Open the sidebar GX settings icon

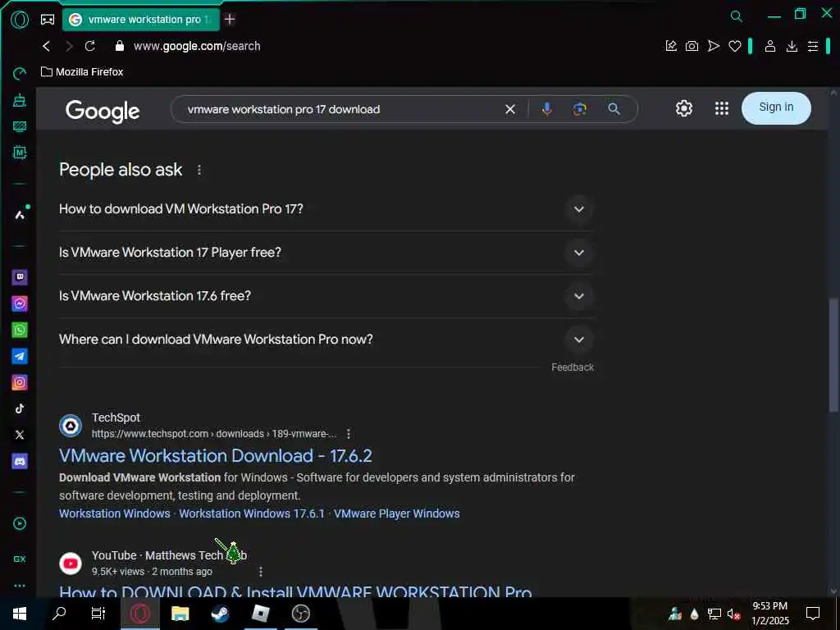pyautogui.click(x=20, y=559)
